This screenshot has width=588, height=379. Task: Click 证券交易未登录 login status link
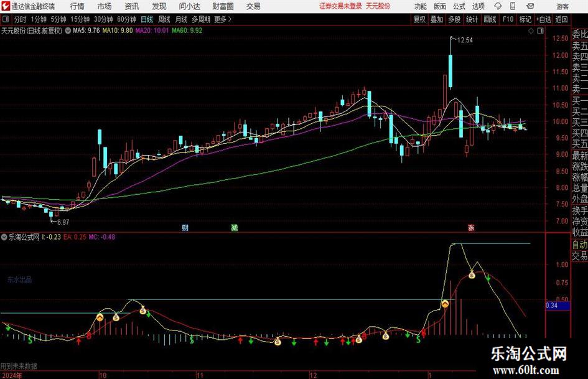click(x=340, y=6)
